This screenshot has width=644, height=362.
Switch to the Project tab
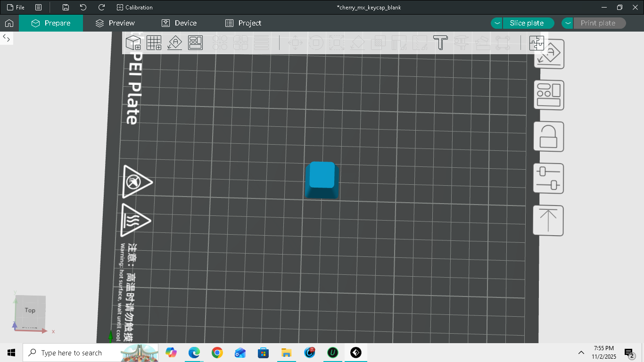point(243,23)
